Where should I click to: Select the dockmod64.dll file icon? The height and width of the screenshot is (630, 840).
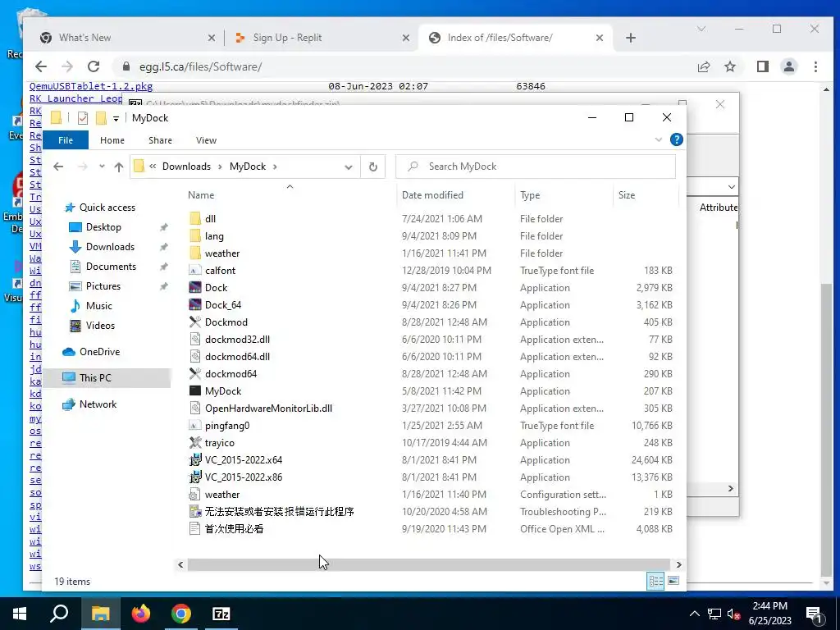coord(195,356)
